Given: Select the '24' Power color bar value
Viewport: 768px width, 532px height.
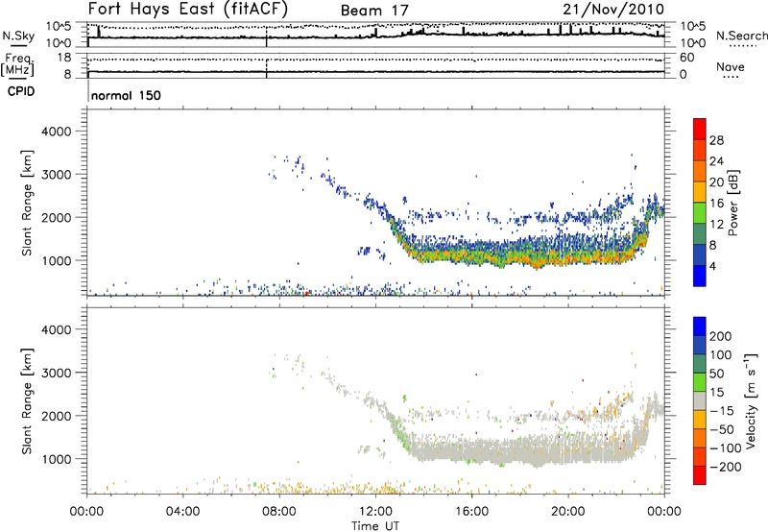Looking at the screenshot, I should (716, 161).
